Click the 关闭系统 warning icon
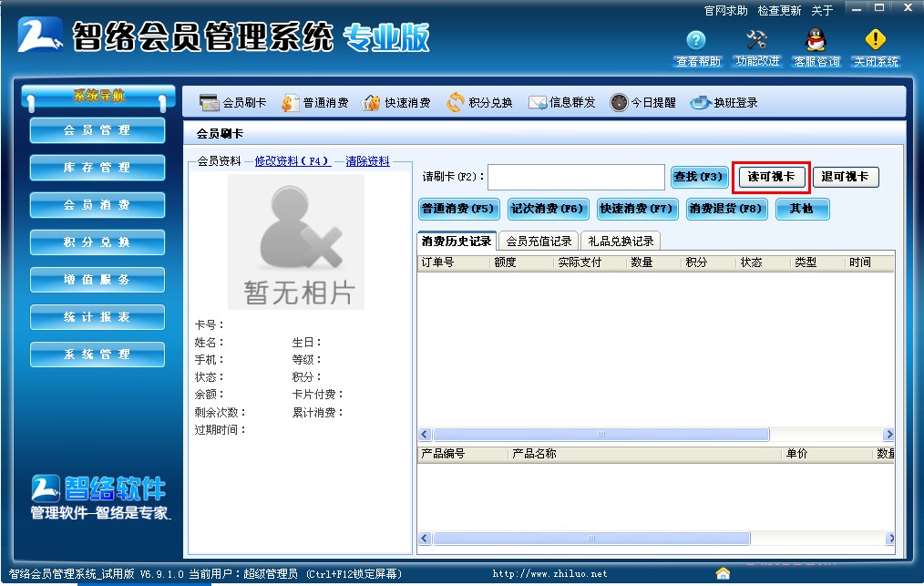The image size is (924, 586). point(875,40)
